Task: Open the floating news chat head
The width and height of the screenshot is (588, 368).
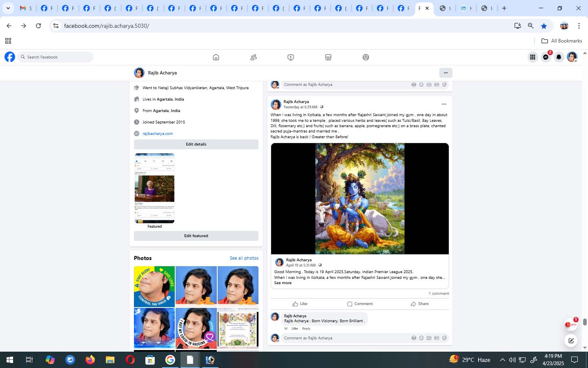Action: pyautogui.click(x=571, y=325)
